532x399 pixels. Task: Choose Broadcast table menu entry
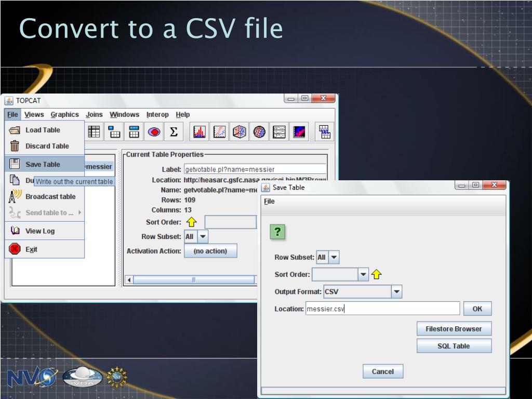tap(45, 197)
